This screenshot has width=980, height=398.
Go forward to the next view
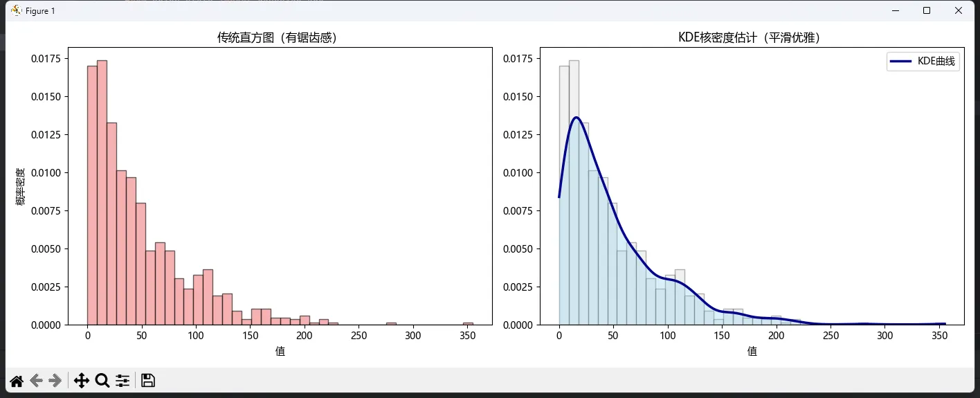(56, 381)
